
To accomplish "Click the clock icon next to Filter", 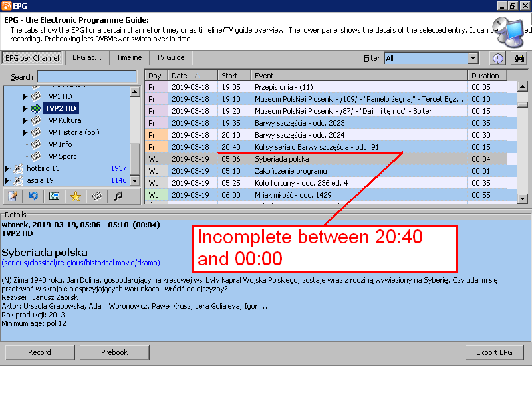I will point(497,59).
